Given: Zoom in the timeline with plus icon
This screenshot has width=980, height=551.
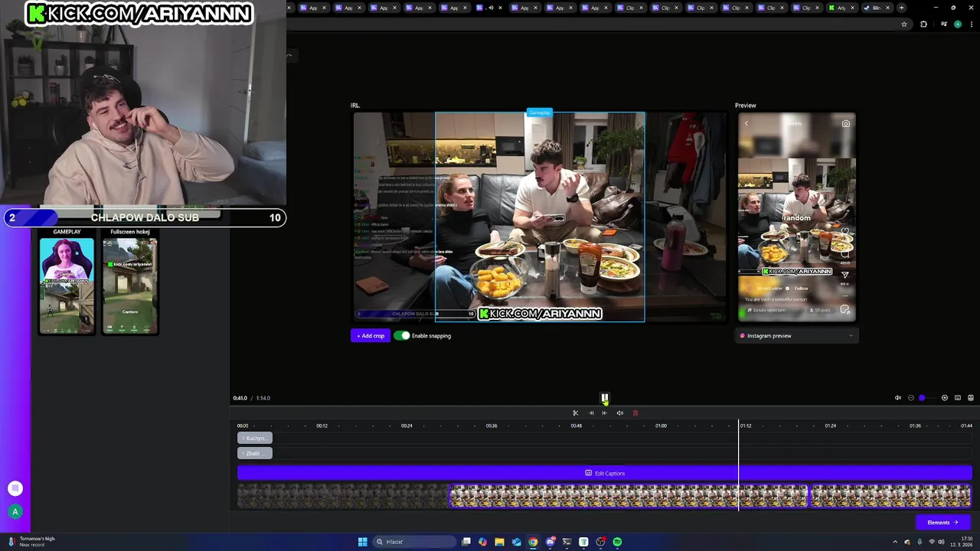Looking at the screenshot, I should coord(945,398).
